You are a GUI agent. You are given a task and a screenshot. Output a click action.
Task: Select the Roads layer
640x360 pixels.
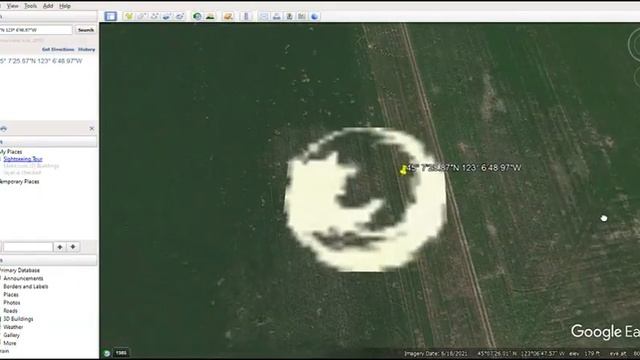11,311
